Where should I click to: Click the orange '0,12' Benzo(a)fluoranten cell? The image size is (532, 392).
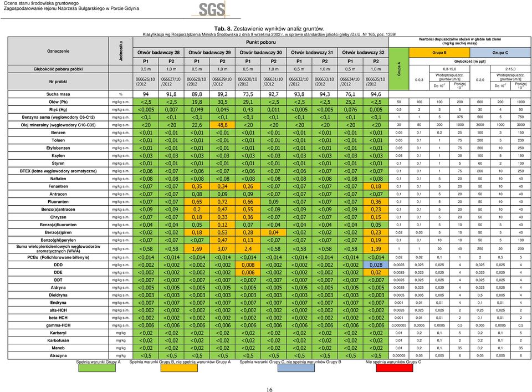[222, 225]
